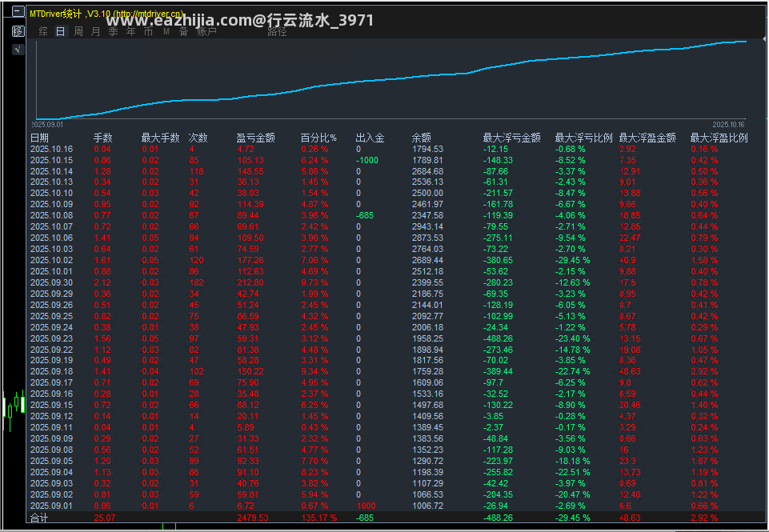769x532 pixels.
Task: Click withdrawal value -1000 on 2025.10.15
Action: (x=367, y=160)
